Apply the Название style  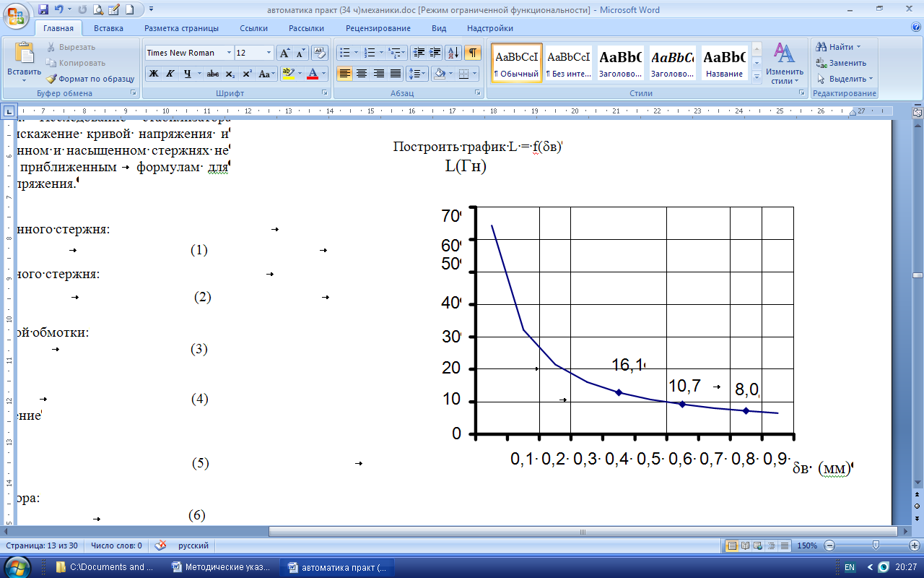pyautogui.click(x=725, y=63)
